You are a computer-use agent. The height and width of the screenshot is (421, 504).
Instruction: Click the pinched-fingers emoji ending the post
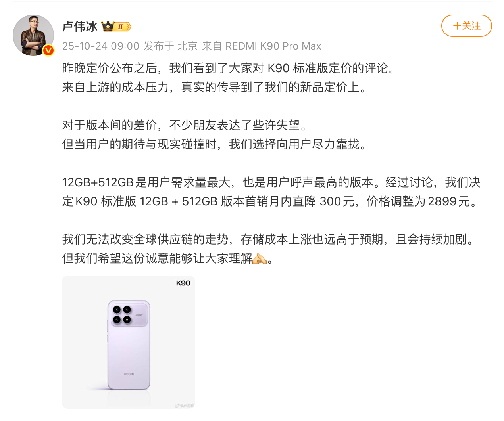260,258
